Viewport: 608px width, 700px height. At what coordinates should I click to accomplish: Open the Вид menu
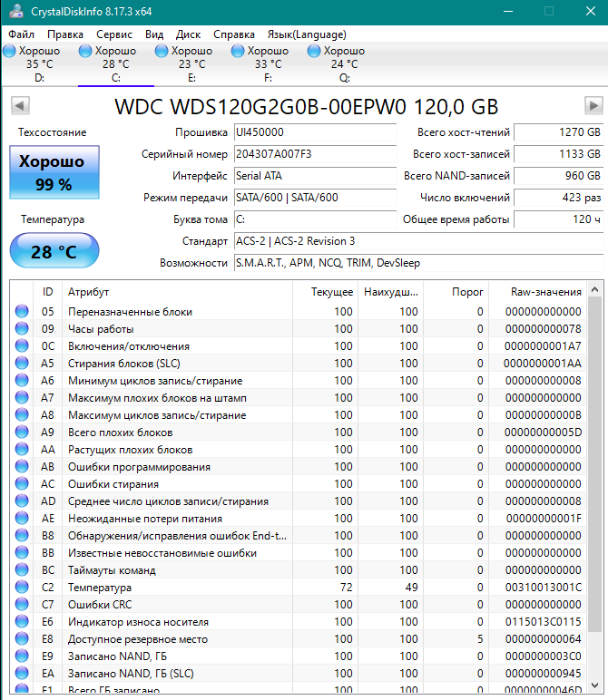click(x=154, y=34)
